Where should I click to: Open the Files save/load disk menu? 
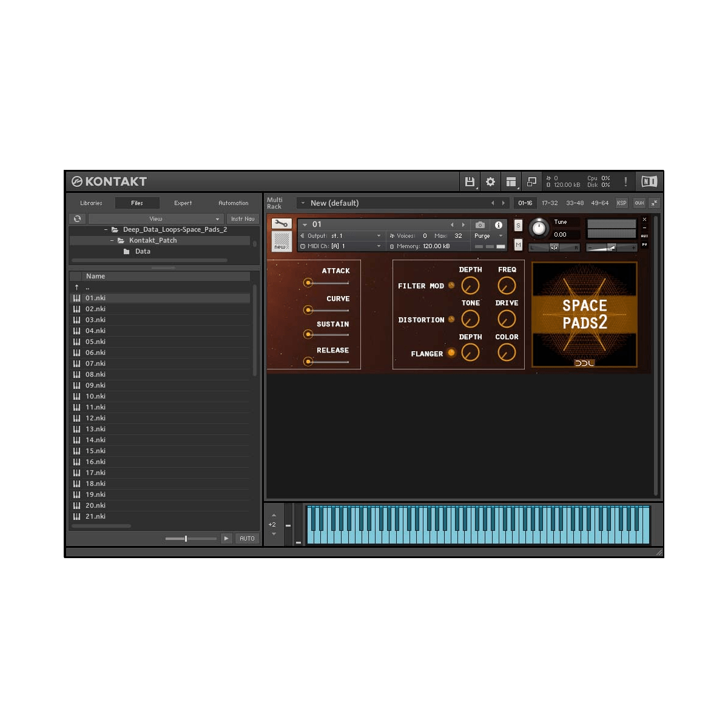point(470,181)
